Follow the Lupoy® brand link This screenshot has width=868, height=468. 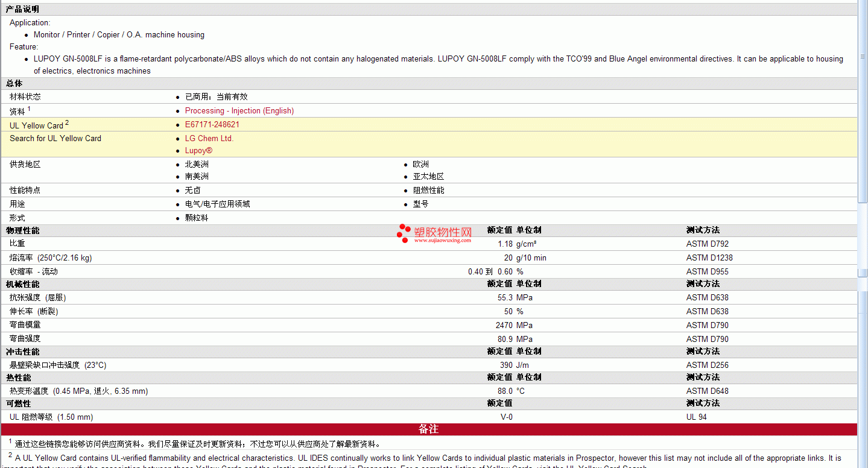click(x=199, y=151)
